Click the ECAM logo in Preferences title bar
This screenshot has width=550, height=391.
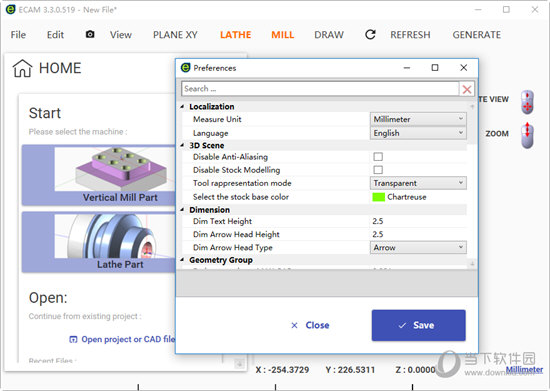coord(186,68)
